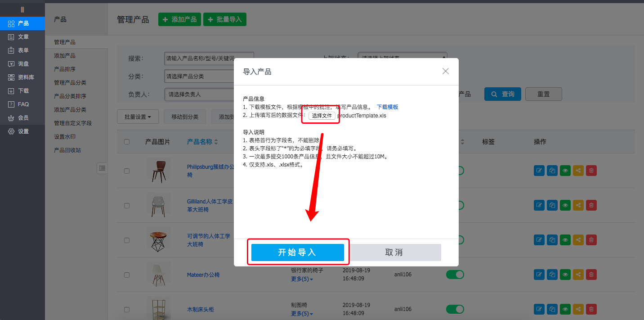Click the 开始导入 button to start importing
The width and height of the screenshot is (644, 320).
(x=298, y=252)
